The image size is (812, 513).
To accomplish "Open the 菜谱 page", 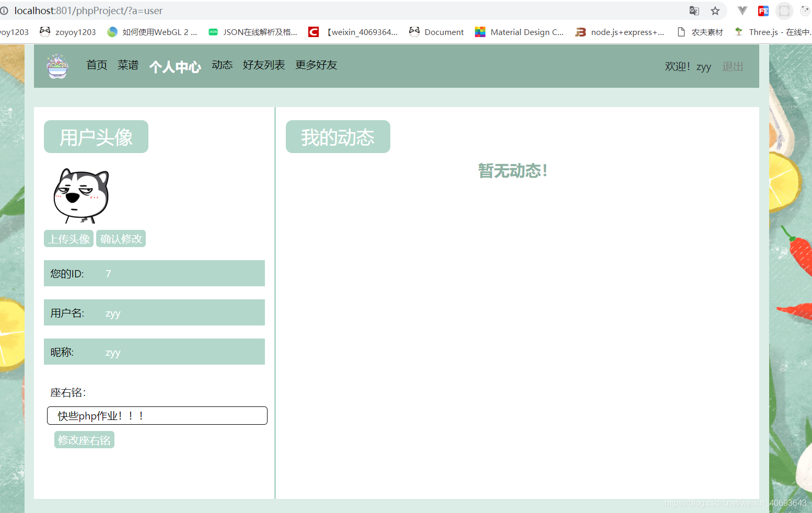I will (x=127, y=65).
